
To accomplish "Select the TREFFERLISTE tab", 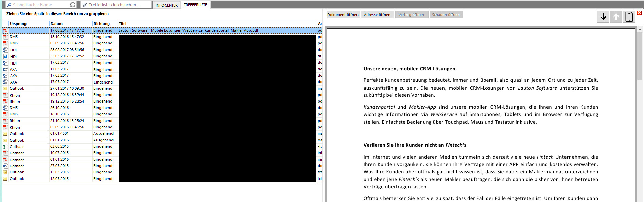I will point(195,5).
